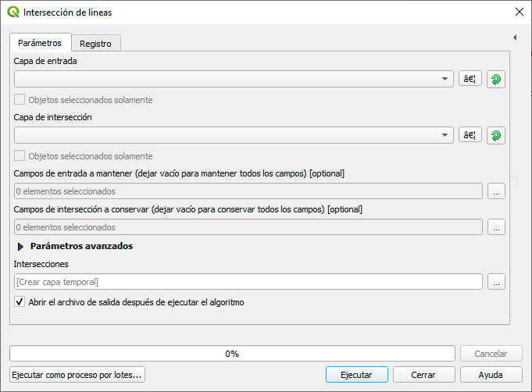Open the file browse button for Capa de entrada
532x392 pixels.
click(470, 79)
